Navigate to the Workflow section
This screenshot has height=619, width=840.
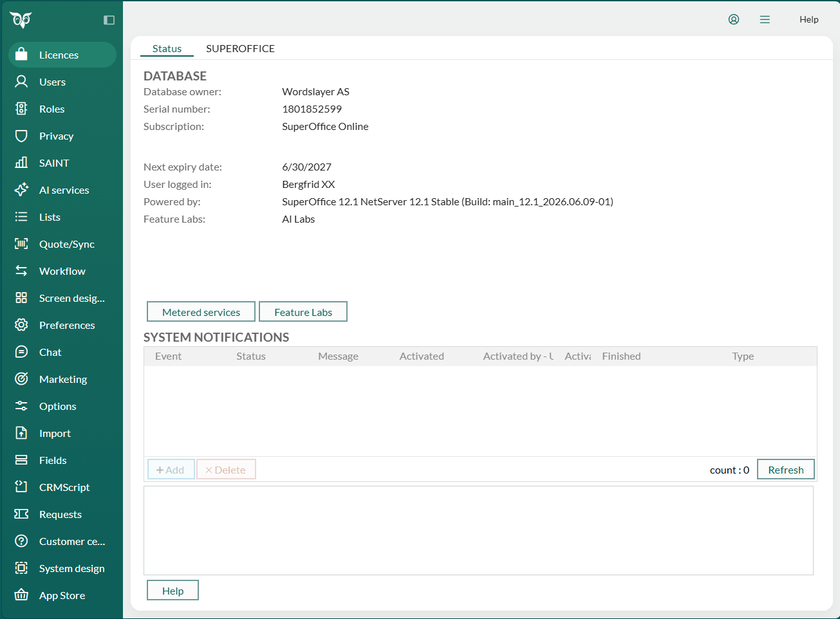point(62,272)
